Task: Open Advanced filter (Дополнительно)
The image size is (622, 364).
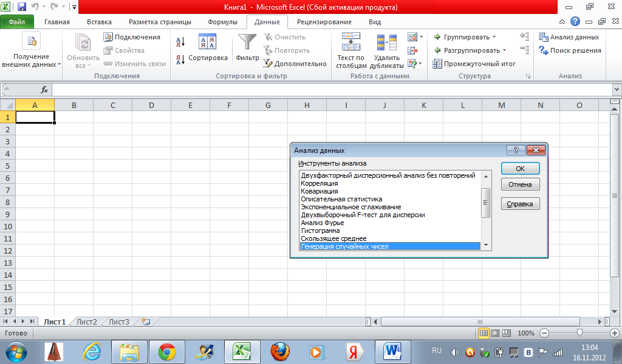Action: tap(295, 63)
